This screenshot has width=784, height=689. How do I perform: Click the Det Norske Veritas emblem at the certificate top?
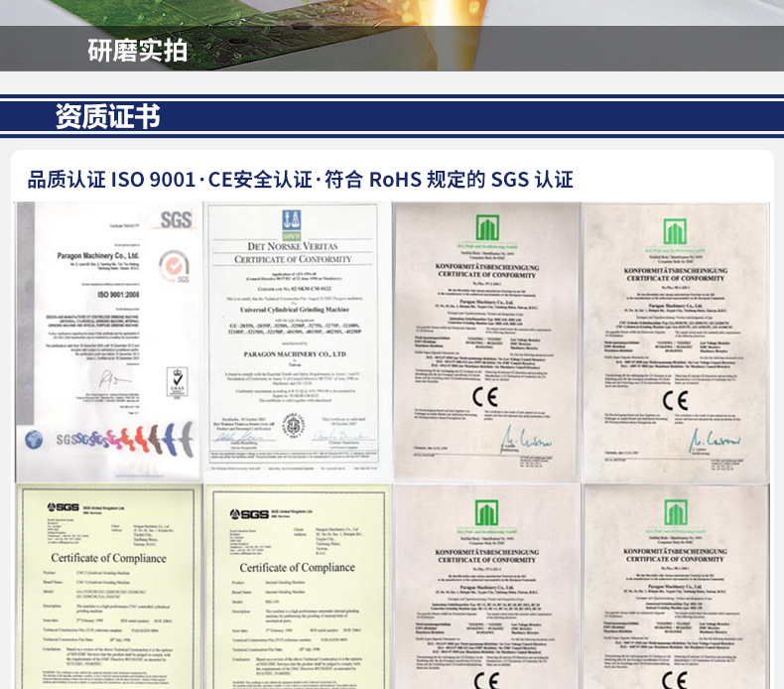292,222
